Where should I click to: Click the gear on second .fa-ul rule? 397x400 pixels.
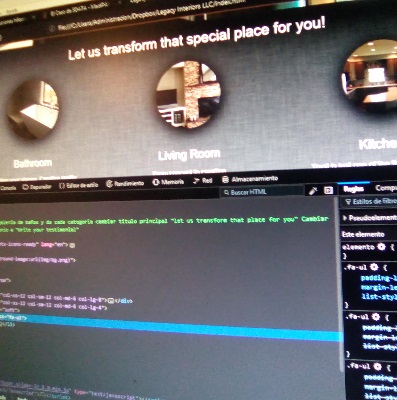click(376, 316)
